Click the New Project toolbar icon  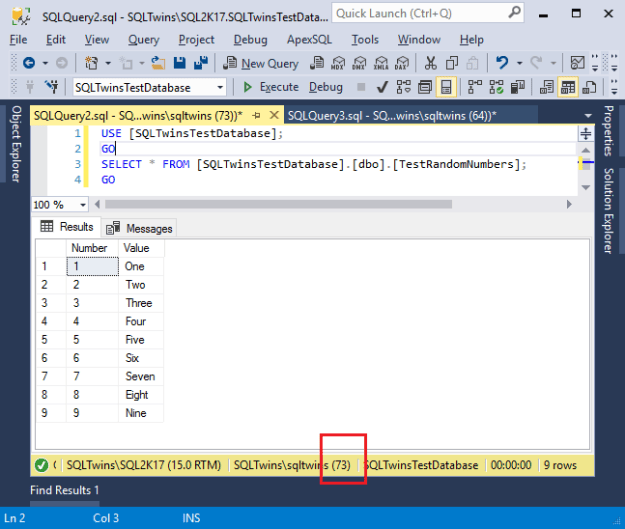pos(92,63)
